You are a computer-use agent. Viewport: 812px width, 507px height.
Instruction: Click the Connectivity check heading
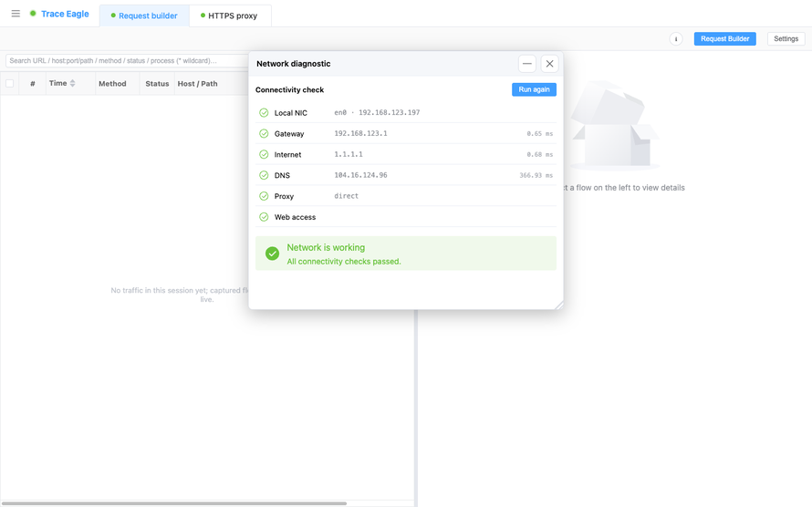[x=289, y=89]
